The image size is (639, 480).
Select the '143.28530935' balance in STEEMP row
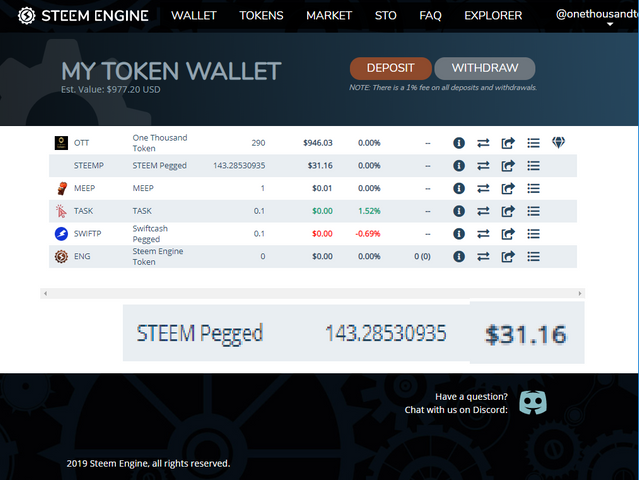[239, 165]
